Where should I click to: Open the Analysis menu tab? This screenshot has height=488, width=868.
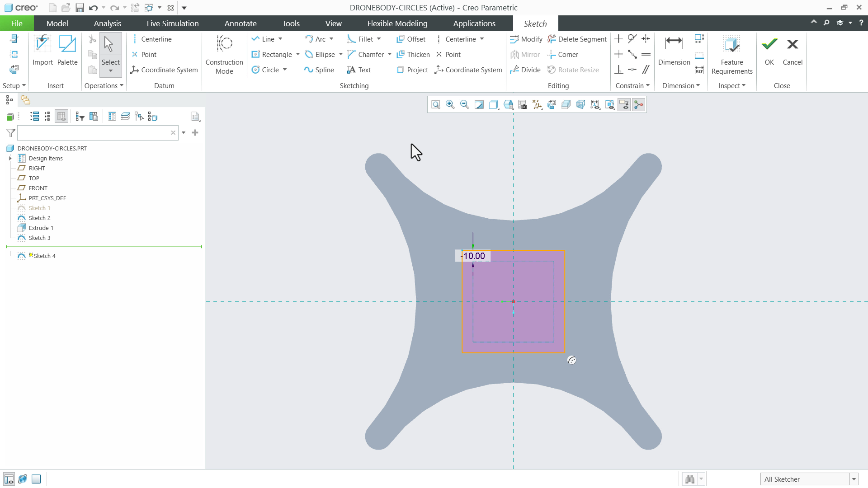click(x=107, y=23)
